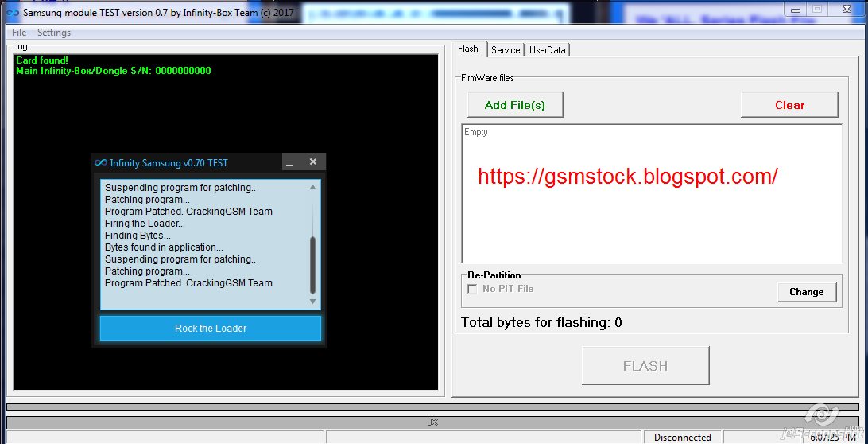Click the Add File(s) button

pyautogui.click(x=515, y=105)
